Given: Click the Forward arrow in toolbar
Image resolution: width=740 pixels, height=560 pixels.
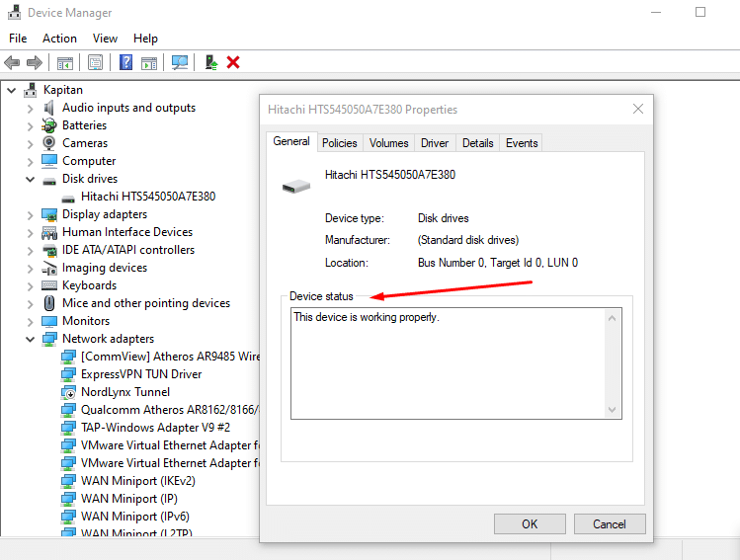Looking at the screenshot, I should tap(35, 62).
